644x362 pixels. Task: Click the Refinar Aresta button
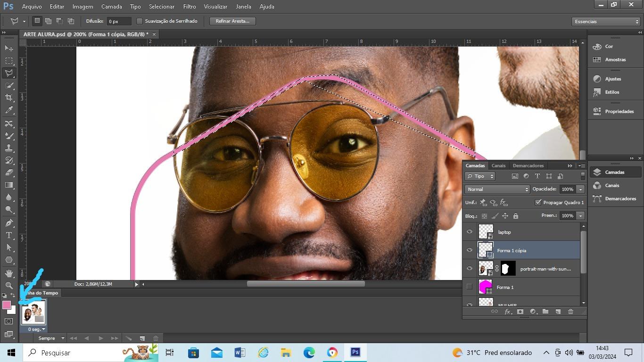coord(232,21)
